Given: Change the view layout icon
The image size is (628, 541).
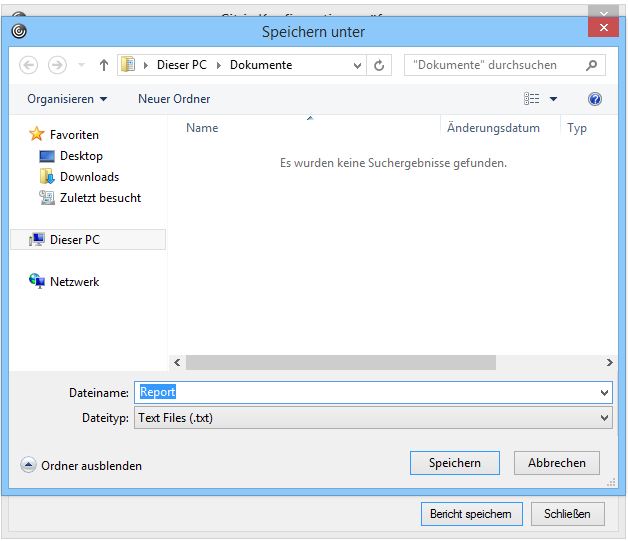Looking at the screenshot, I should coord(532,99).
